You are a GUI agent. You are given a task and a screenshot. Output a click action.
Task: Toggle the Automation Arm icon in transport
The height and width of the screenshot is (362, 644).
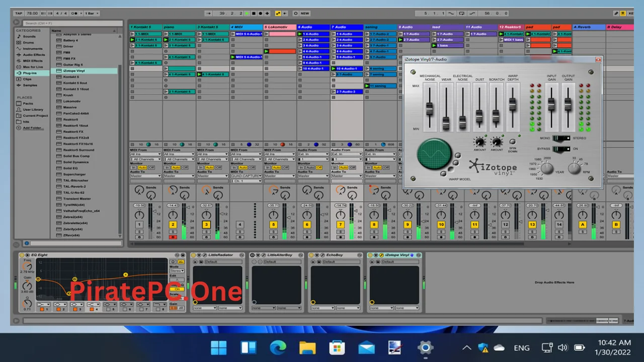[x=278, y=13]
